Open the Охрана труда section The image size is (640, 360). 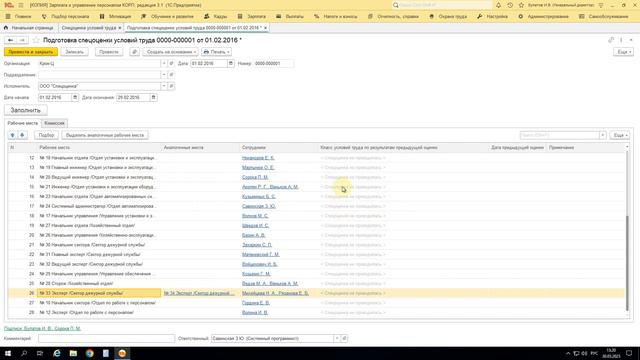(448, 16)
